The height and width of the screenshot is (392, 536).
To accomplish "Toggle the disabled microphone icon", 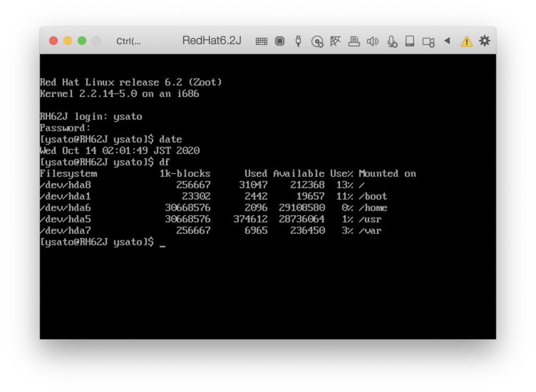I will pyautogui.click(x=392, y=41).
